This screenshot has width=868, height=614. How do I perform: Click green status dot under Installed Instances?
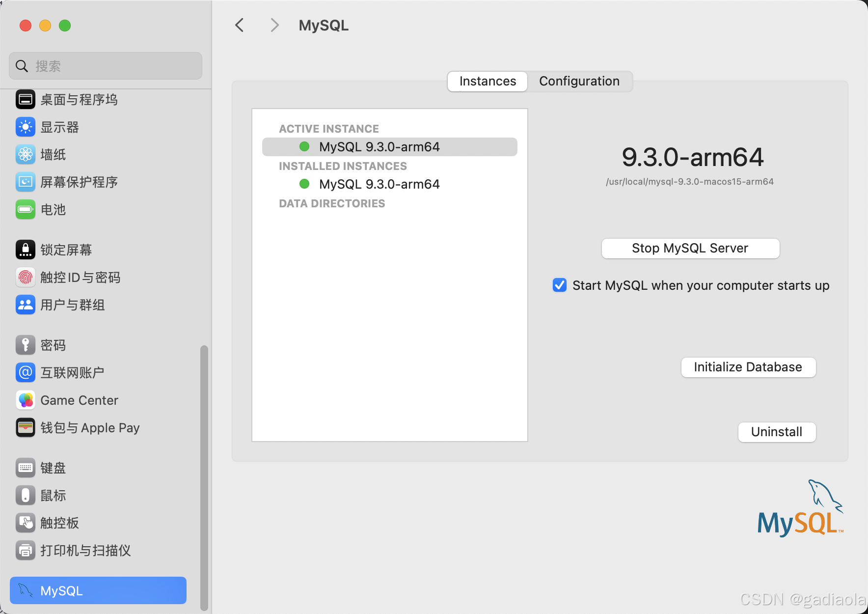point(304,184)
